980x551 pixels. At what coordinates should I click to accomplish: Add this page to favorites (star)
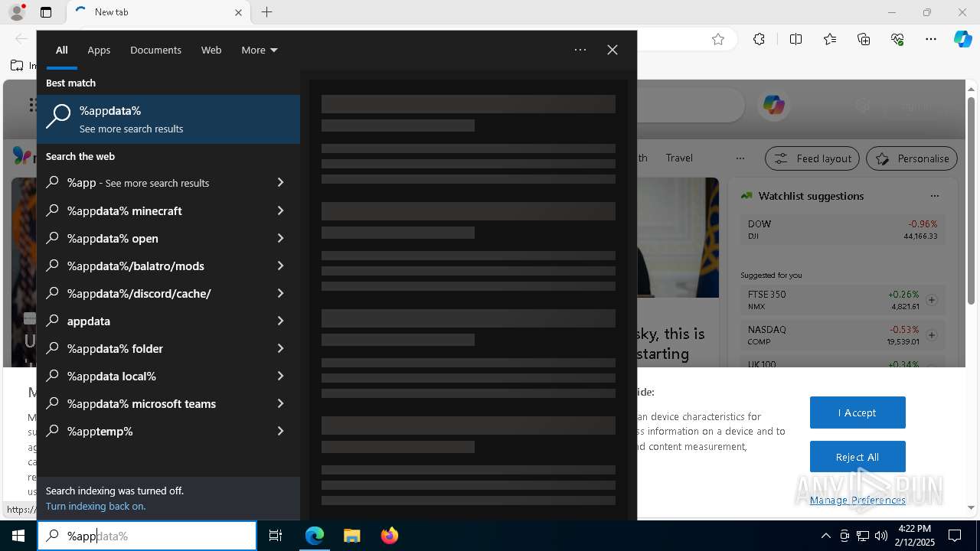[x=718, y=40]
